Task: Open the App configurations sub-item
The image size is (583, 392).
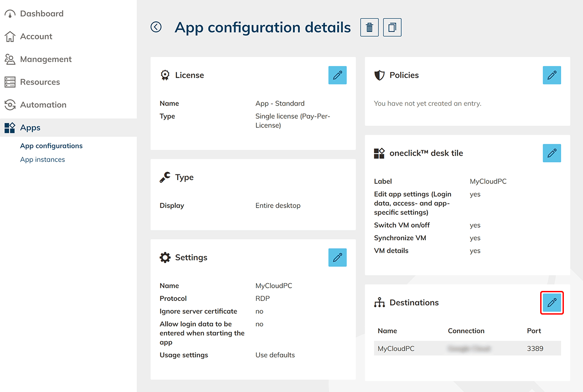Action: coord(51,146)
